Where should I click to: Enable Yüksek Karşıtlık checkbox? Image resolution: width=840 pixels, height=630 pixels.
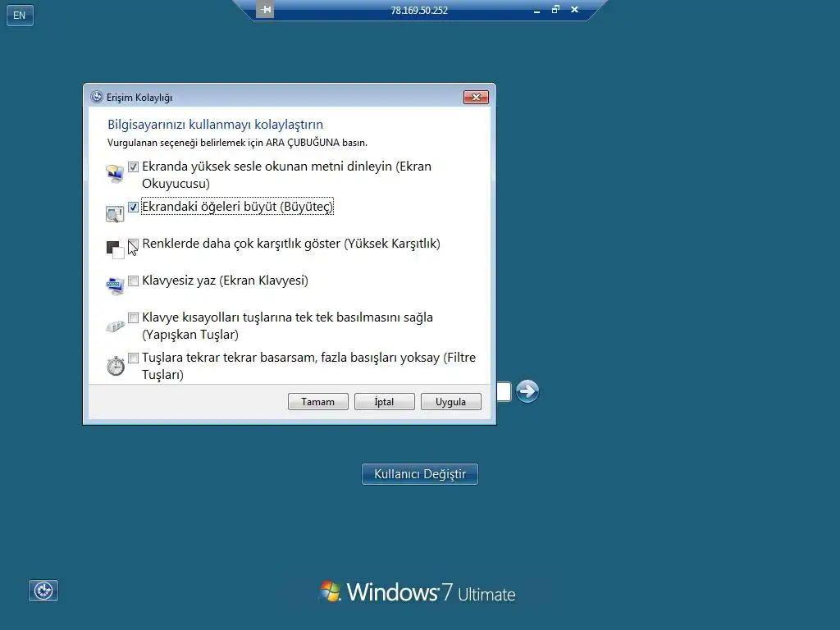pos(134,244)
